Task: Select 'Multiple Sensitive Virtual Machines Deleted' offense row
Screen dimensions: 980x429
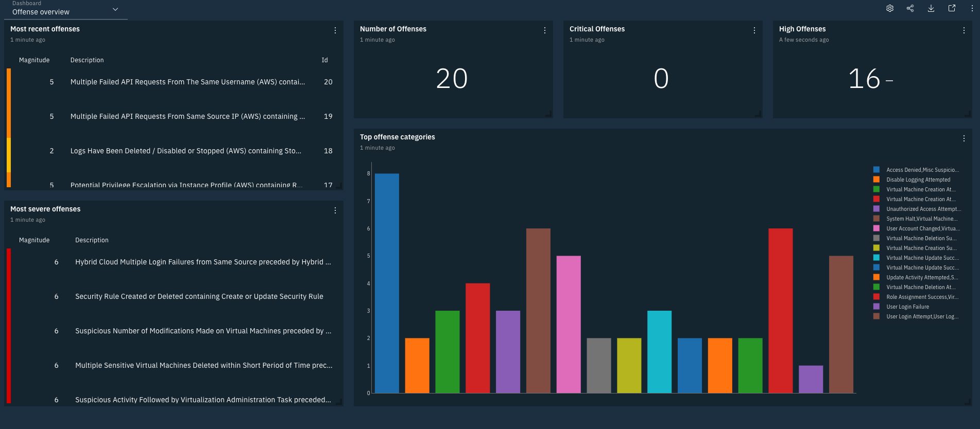Action: pyautogui.click(x=174, y=365)
